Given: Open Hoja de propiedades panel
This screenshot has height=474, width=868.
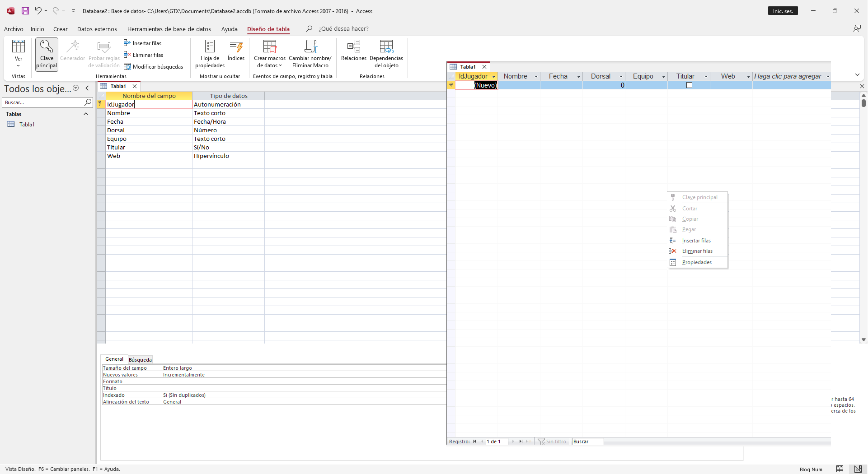Looking at the screenshot, I should [x=210, y=54].
